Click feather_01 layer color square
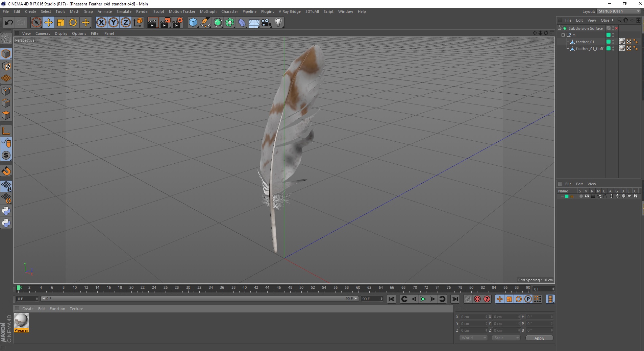This screenshot has width=644, height=351. (x=609, y=42)
